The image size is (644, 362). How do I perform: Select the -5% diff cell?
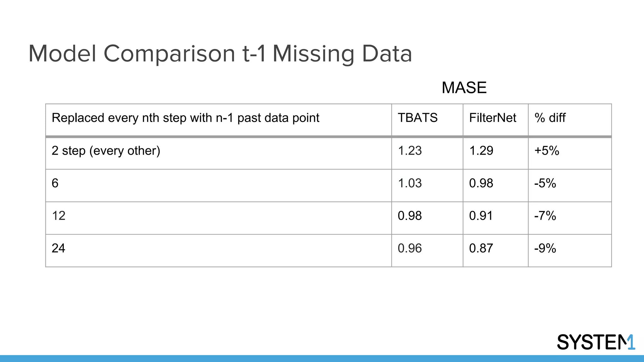click(x=545, y=184)
